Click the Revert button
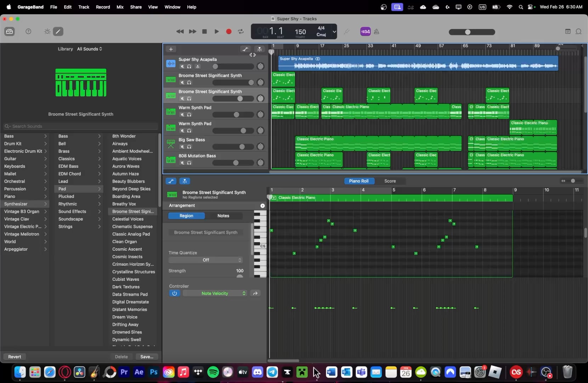The height and width of the screenshot is (383, 588). [x=15, y=357]
